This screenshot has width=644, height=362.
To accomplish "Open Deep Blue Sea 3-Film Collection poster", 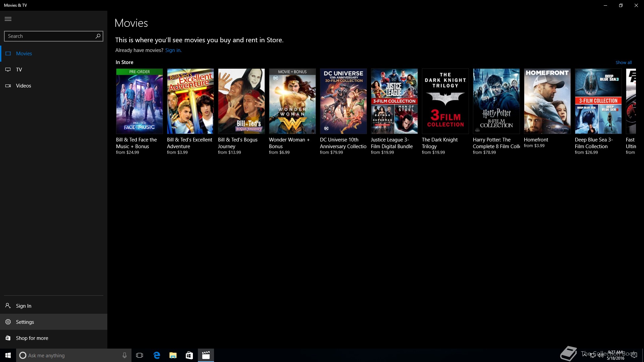I will coord(598,101).
